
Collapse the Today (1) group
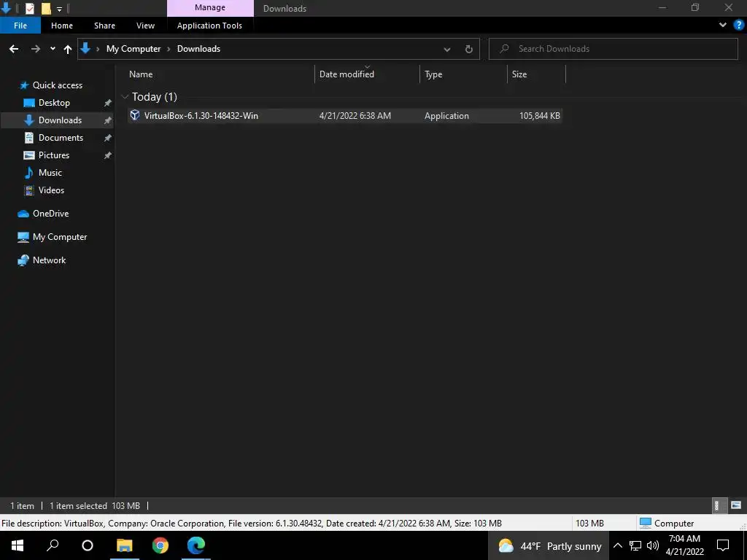coord(125,97)
